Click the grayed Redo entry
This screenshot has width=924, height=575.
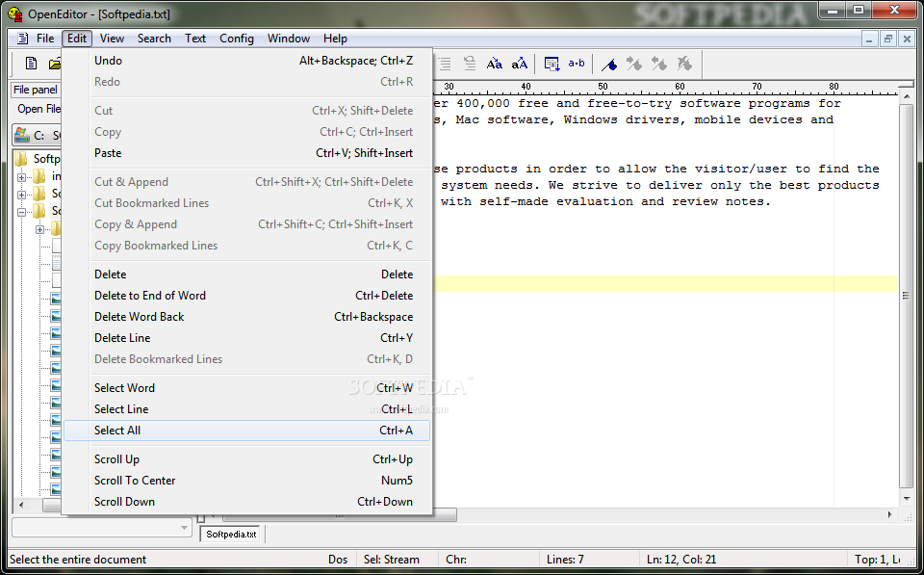click(247, 82)
